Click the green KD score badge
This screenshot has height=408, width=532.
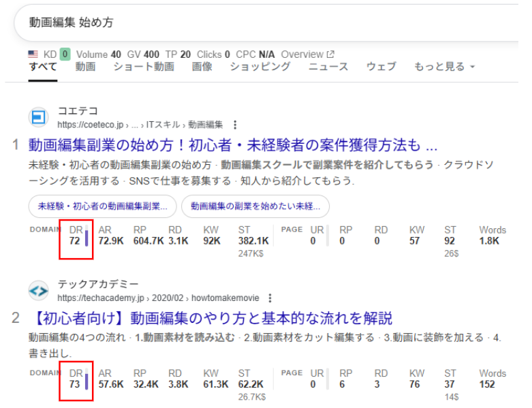(65, 54)
